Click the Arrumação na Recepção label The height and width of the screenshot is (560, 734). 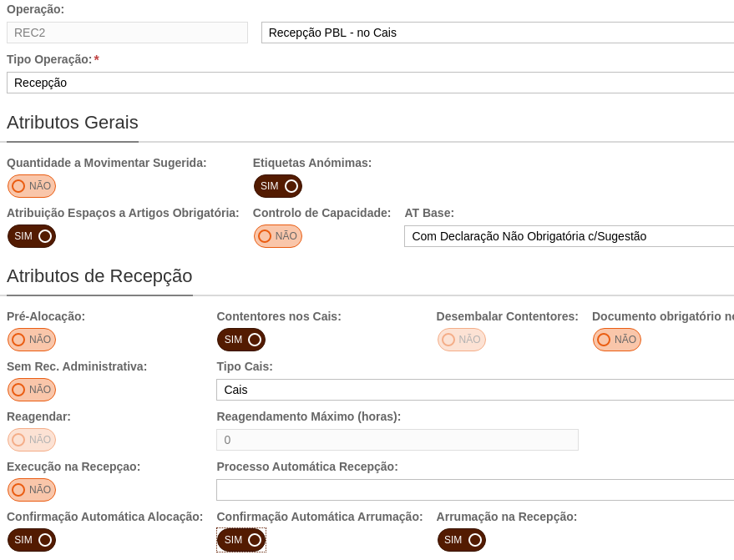pyautogui.click(x=507, y=517)
